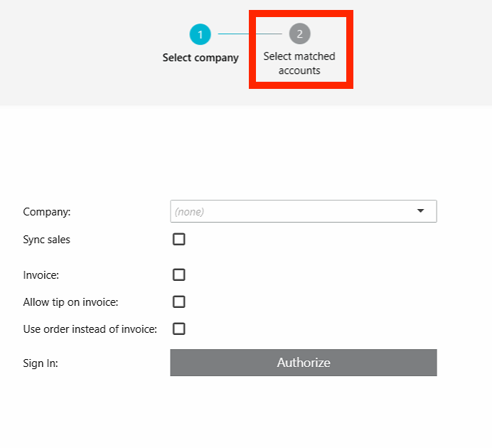This screenshot has height=448, width=492.
Task: Click the 'Sync sales' label text
Action: pos(46,240)
